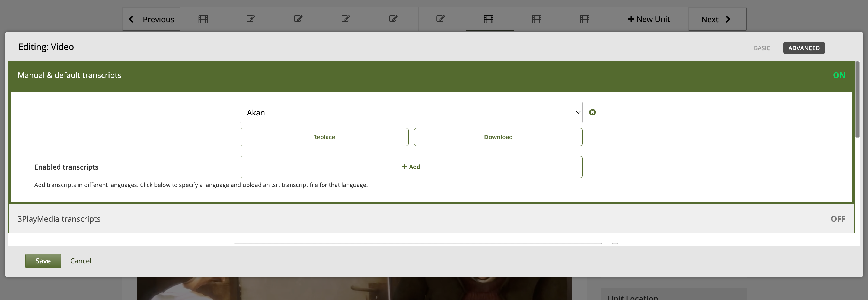
Task: Switch to the BASIC editor tab
Action: tap(762, 48)
